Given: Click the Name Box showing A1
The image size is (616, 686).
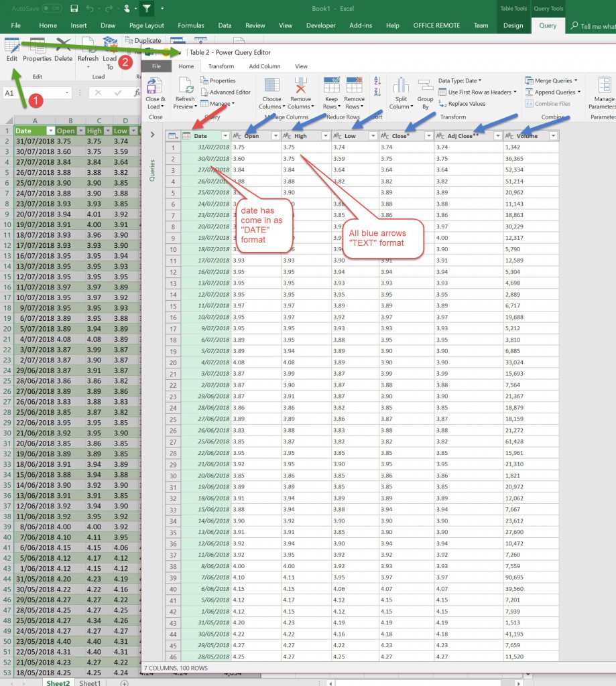Looking at the screenshot, I should 34,93.
